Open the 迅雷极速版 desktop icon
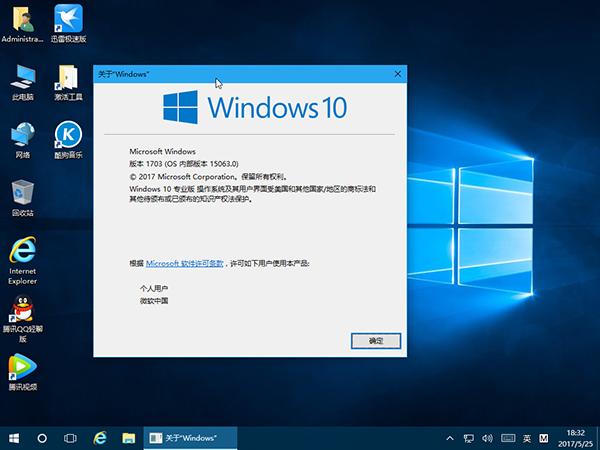Image resolution: width=600 pixels, height=450 pixels. click(67, 19)
